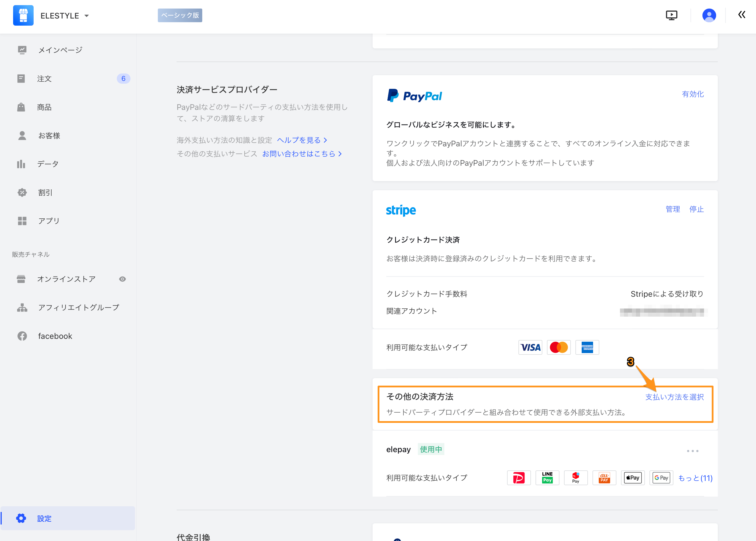
Task: Open 注文 orders menu item
Action: [x=44, y=79]
